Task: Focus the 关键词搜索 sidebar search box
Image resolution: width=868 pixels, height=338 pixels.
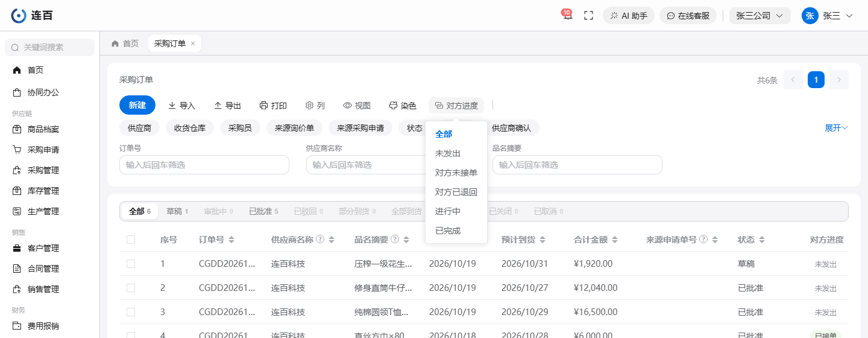Action: tap(49, 47)
